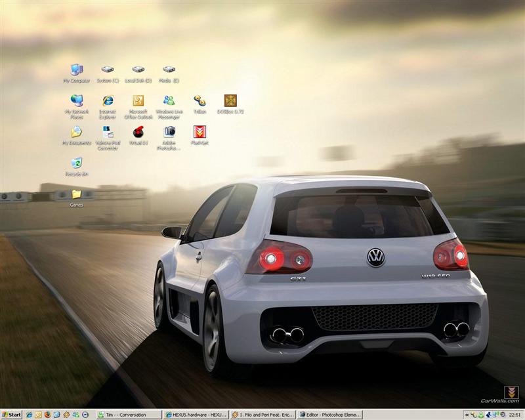Launch Internet Explorer from the desktop

click(x=108, y=106)
